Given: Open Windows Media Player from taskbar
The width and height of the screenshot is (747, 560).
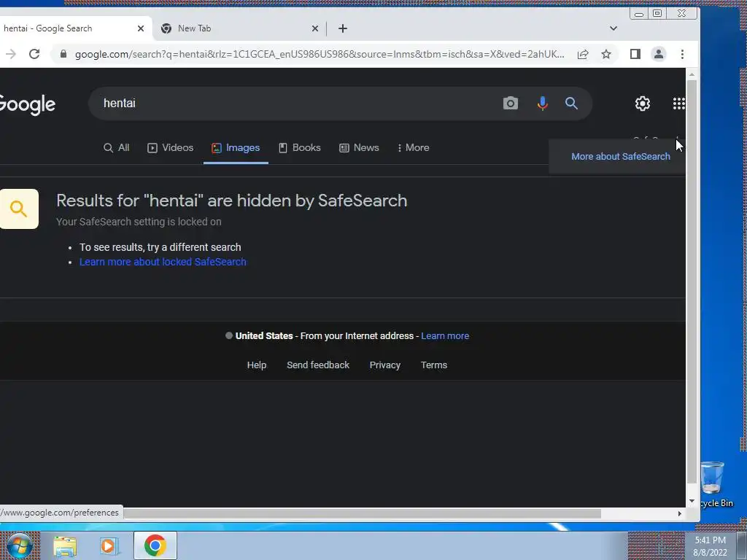Looking at the screenshot, I should tap(109, 545).
